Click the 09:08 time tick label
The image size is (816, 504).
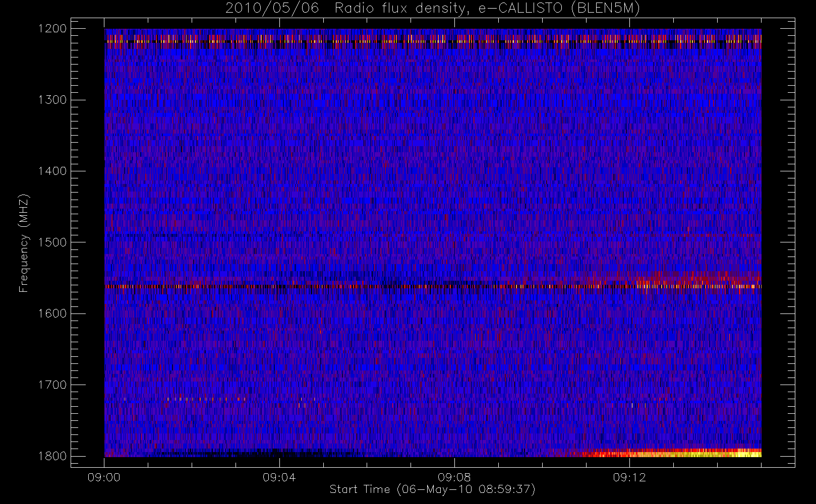(x=454, y=477)
